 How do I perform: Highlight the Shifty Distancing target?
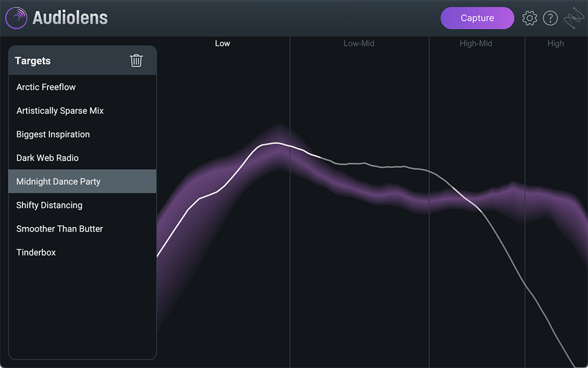point(49,205)
